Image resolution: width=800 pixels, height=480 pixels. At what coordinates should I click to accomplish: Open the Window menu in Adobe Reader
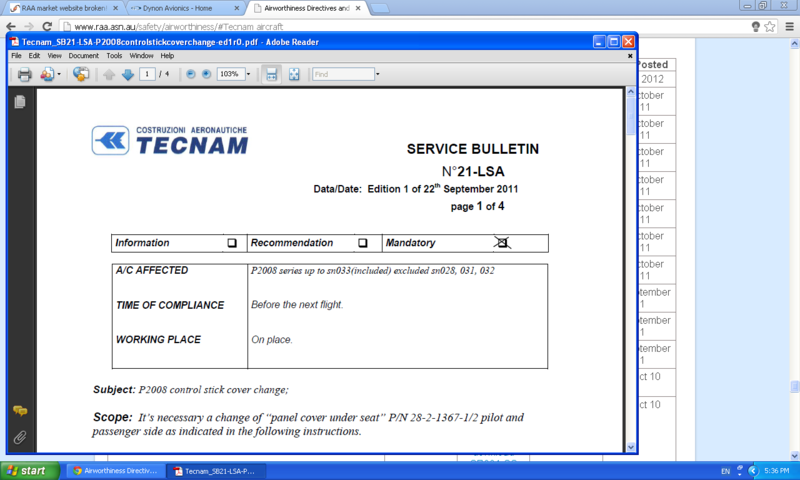141,56
